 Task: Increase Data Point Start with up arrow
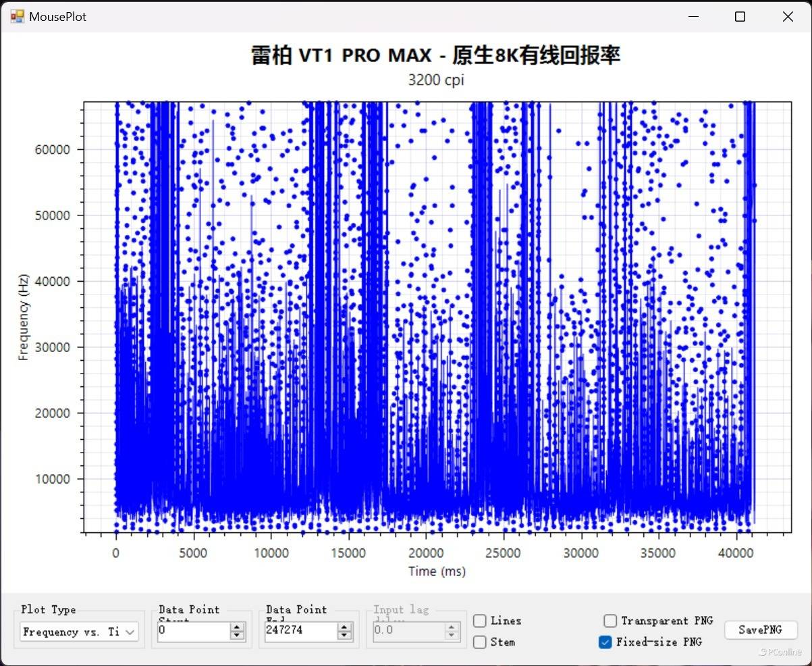pos(237,627)
